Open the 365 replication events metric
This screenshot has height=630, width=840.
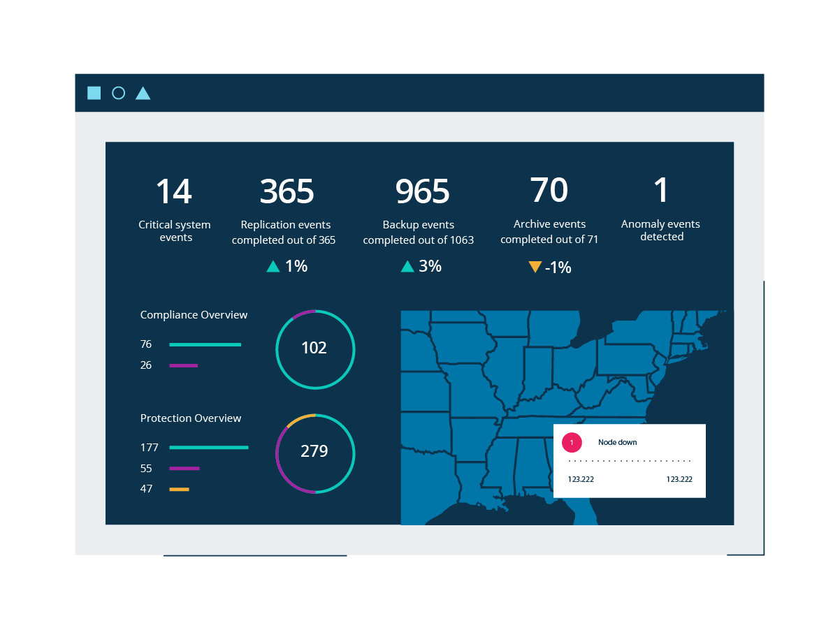tap(287, 191)
